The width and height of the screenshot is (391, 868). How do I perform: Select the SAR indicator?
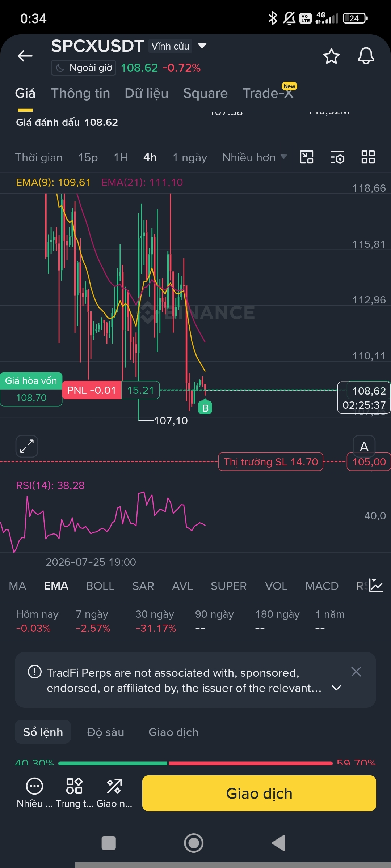tap(143, 586)
